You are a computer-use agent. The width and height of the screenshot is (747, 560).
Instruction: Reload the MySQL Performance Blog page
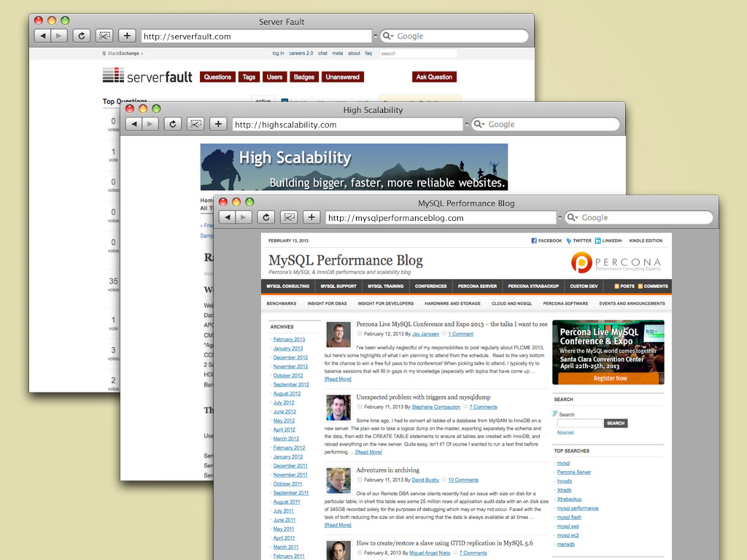pyautogui.click(x=266, y=217)
